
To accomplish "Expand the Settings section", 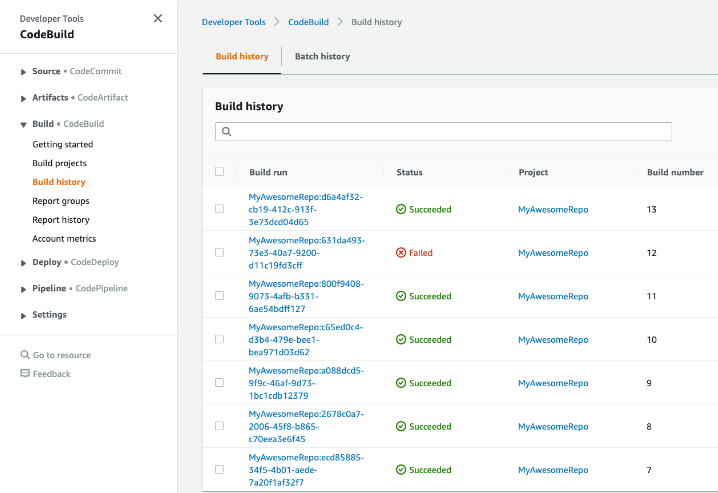I will 23,315.
